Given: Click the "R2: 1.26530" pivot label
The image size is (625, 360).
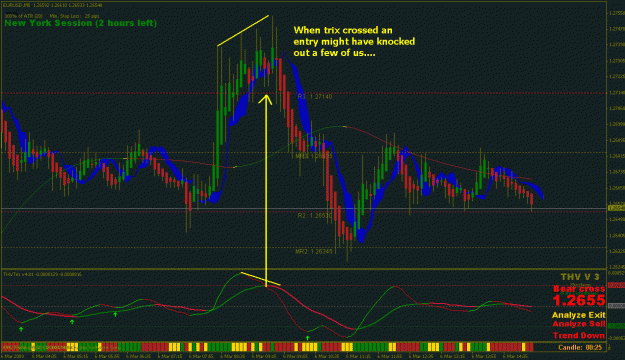Looking at the screenshot, I should pyautogui.click(x=315, y=216).
